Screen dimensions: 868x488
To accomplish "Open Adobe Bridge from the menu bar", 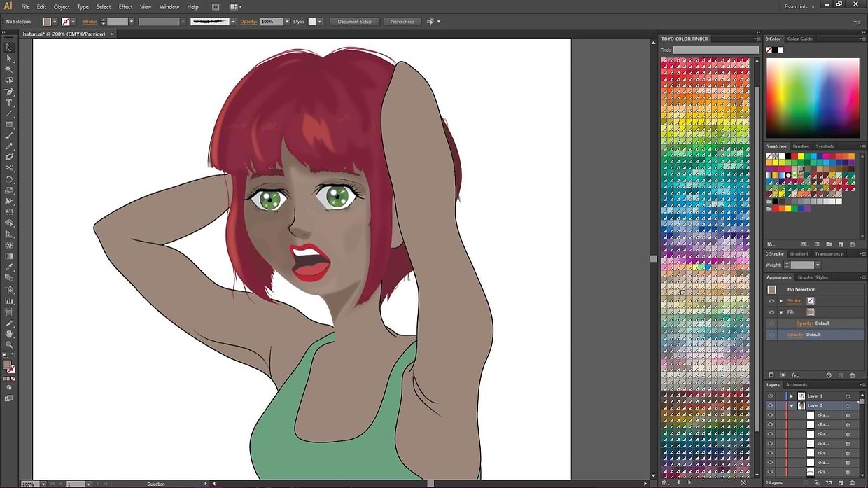I will point(216,7).
